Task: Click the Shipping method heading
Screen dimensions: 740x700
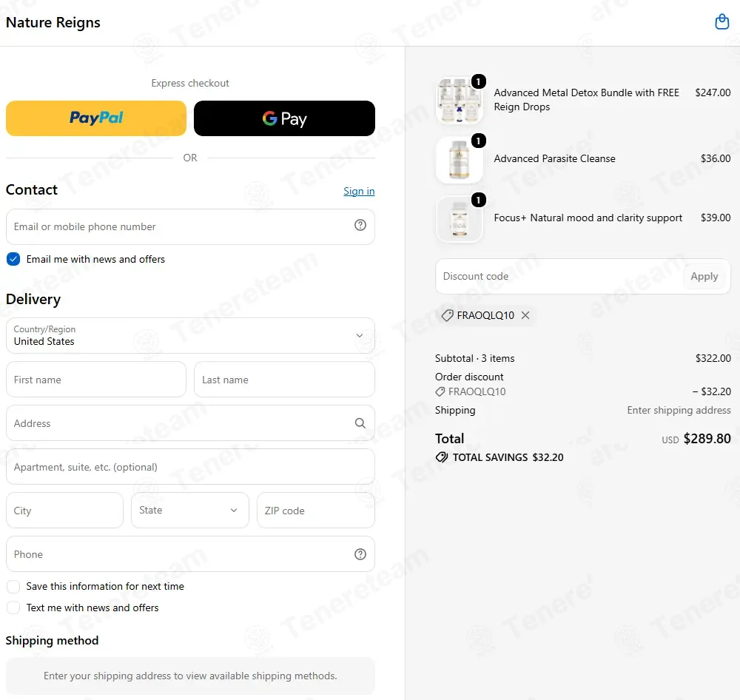Action: pyautogui.click(x=53, y=641)
